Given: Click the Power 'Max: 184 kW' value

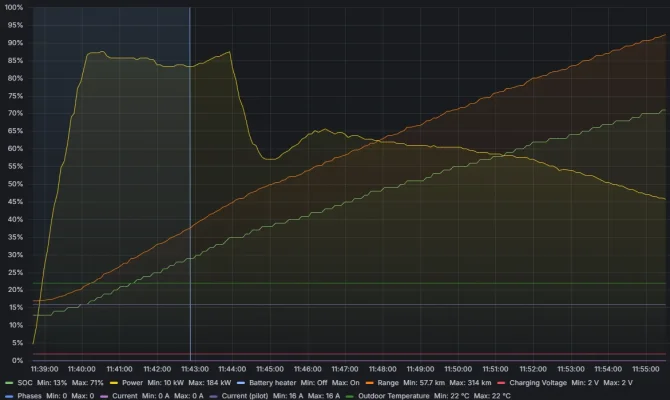Looking at the screenshot, I should (x=209, y=383).
